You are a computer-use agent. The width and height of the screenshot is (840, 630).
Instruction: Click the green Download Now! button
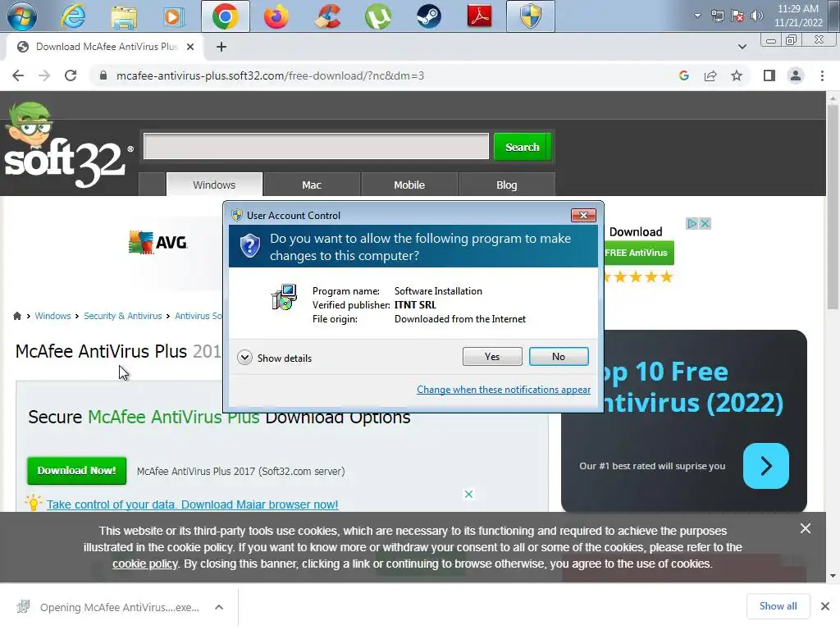tap(76, 470)
